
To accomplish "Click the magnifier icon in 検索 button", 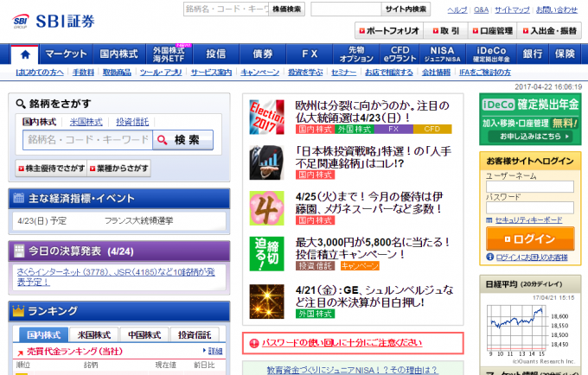I will tap(162, 140).
